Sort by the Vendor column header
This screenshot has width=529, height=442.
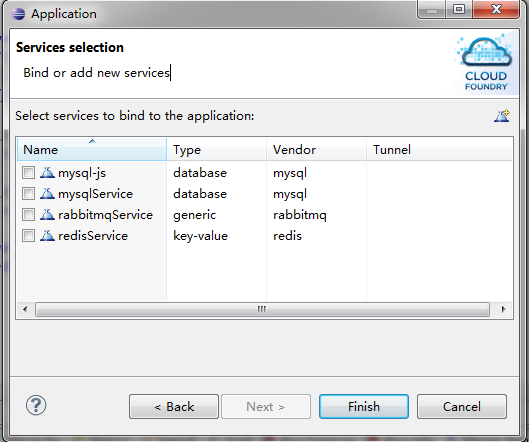(316, 149)
